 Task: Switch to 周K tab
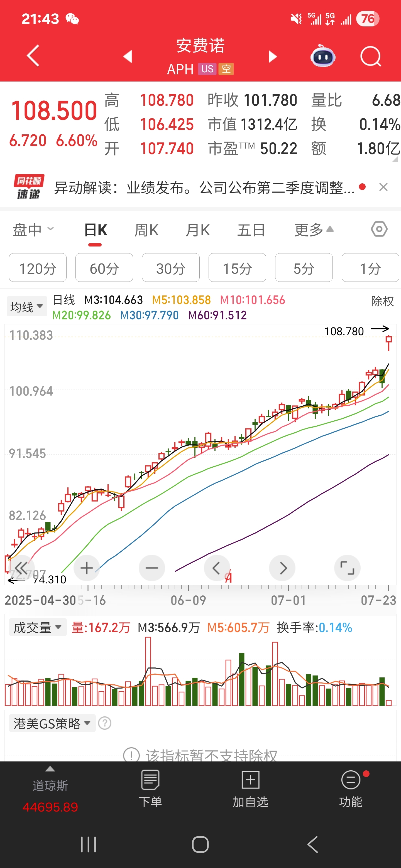click(146, 230)
